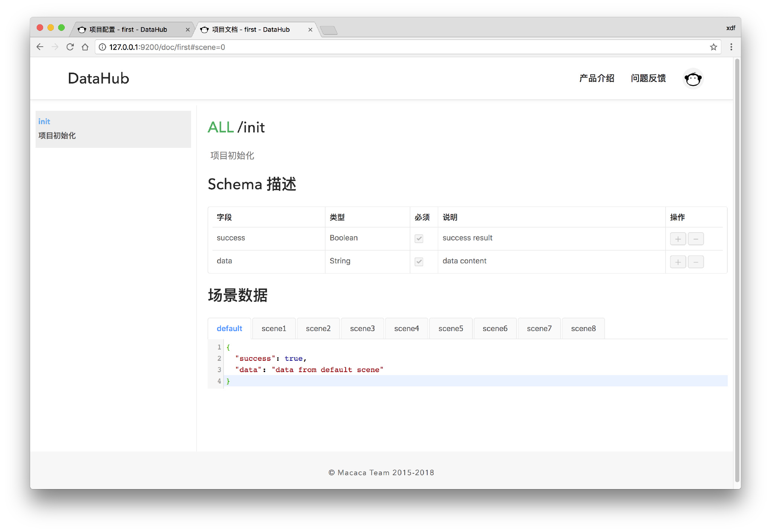This screenshot has width=771, height=532.
Task: Switch to 项目配置 browser tab
Action: tap(128, 29)
